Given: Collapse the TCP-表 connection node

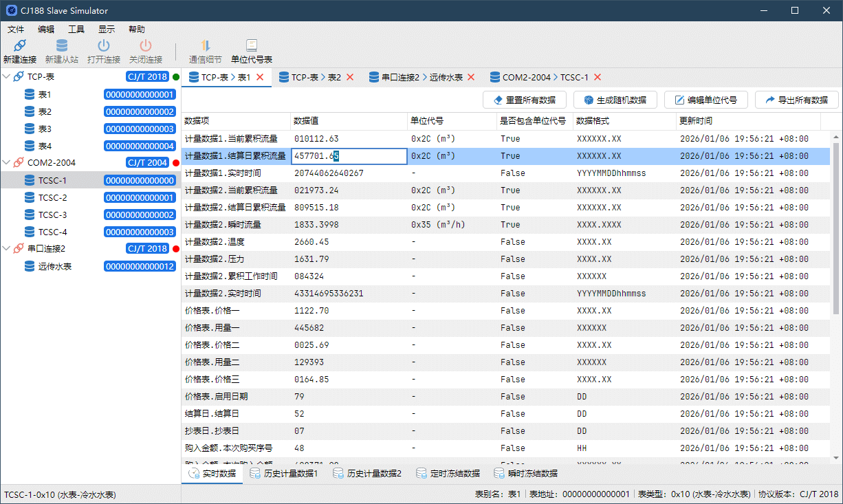Looking at the screenshot, I should (6, 77).
